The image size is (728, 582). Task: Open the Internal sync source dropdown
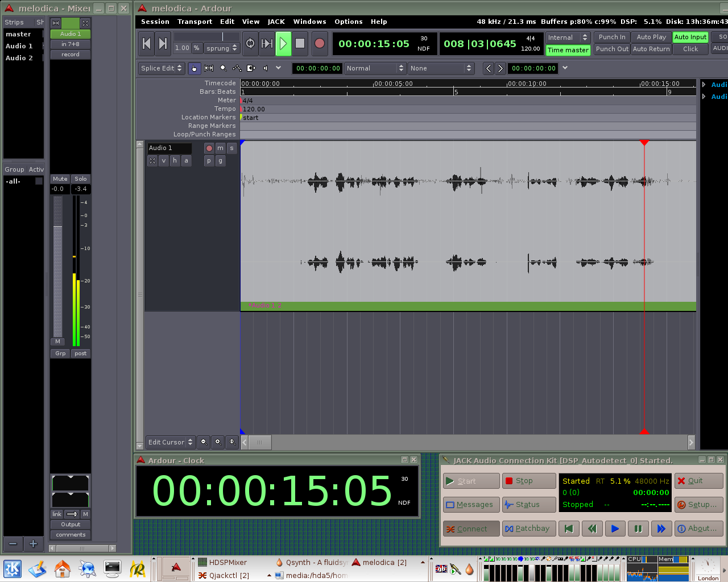[568, 38]
